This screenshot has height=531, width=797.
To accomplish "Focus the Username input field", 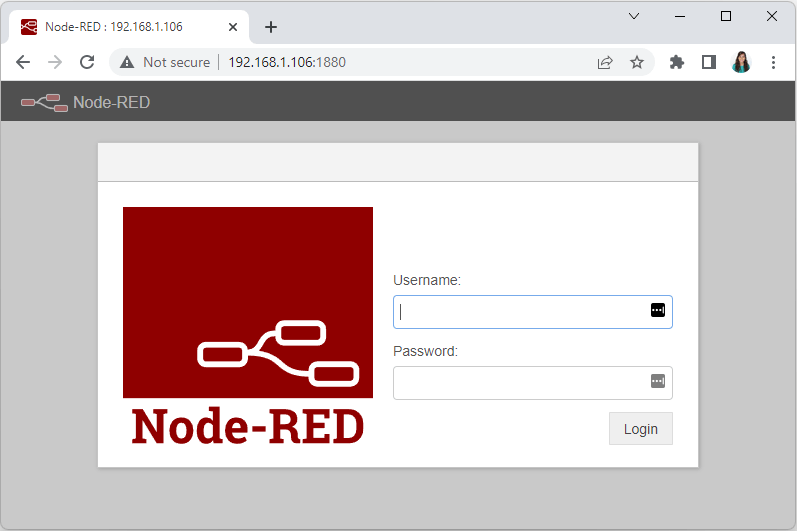I will 520,312.
